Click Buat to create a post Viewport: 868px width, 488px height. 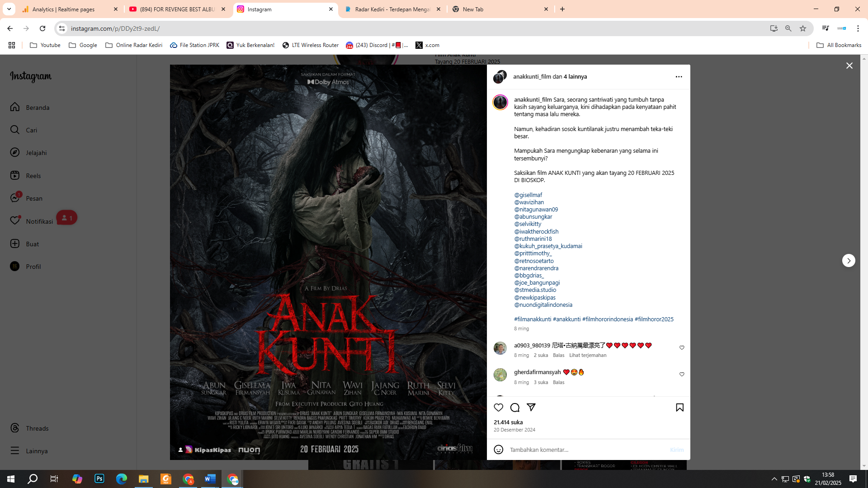tap(24, 244)
